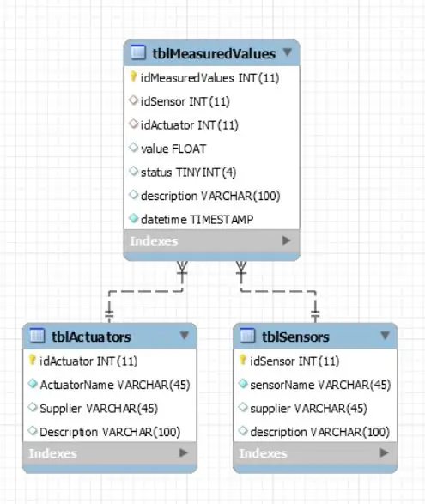Expand Indexes section of tblActuators
This screenshot has width=425, height=504.
point(183,452)
